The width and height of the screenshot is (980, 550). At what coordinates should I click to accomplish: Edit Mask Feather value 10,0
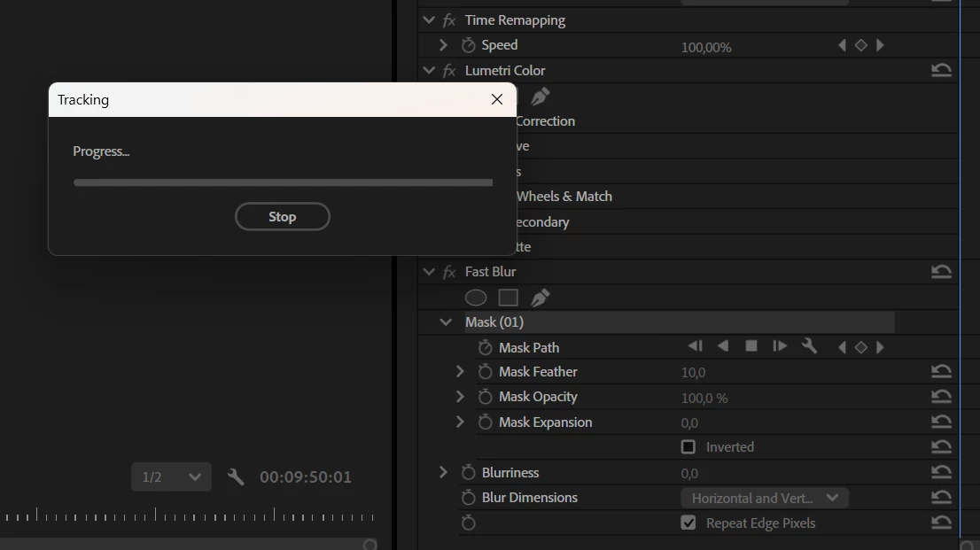click(x=693, y=373)
